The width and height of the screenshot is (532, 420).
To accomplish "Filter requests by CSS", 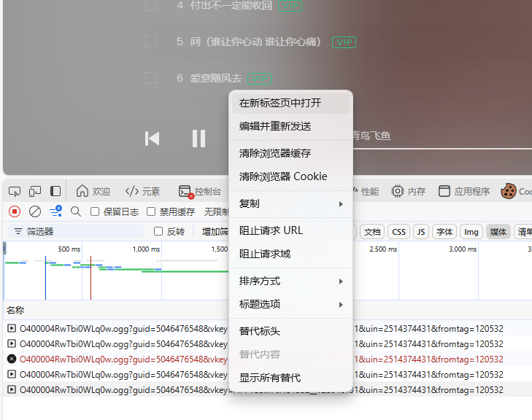I will [x=398, y=232].
